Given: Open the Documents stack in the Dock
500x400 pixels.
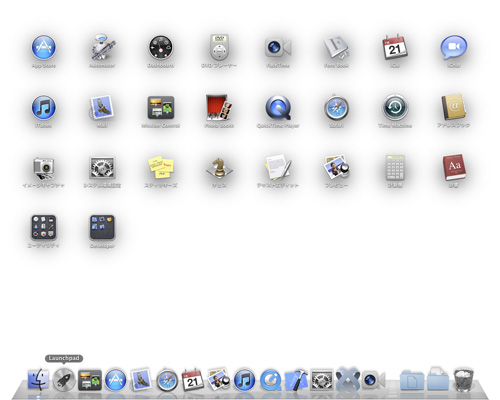Looking at the screenshot, I should (412, 380).
